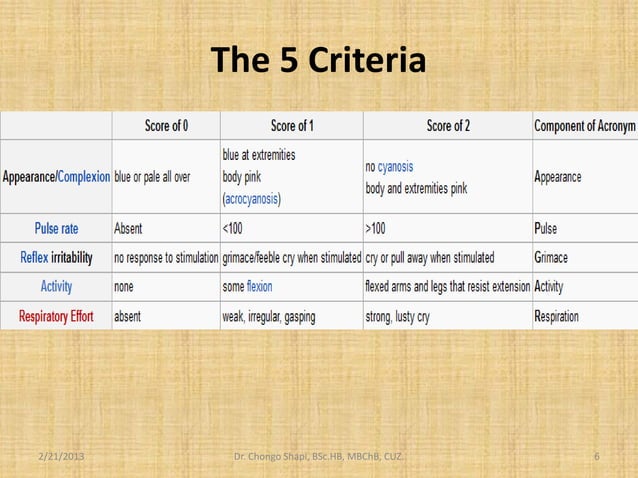Open the flexion link
Image resolution: width=638 pixels, height=478 pixels.
(259, 286)
